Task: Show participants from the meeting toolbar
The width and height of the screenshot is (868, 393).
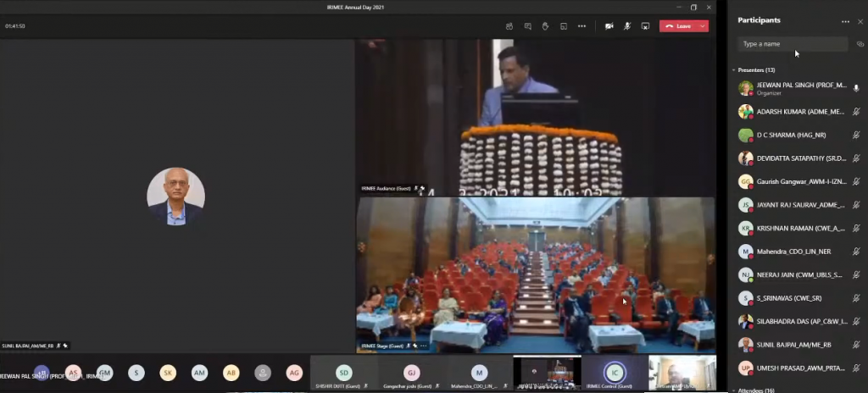Action: point(509,26)
